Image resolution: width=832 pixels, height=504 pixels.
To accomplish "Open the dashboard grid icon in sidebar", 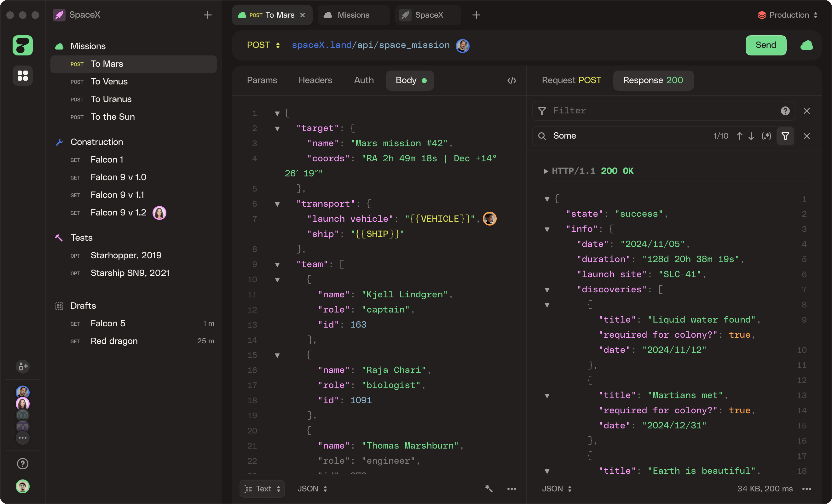I will 23,75.
